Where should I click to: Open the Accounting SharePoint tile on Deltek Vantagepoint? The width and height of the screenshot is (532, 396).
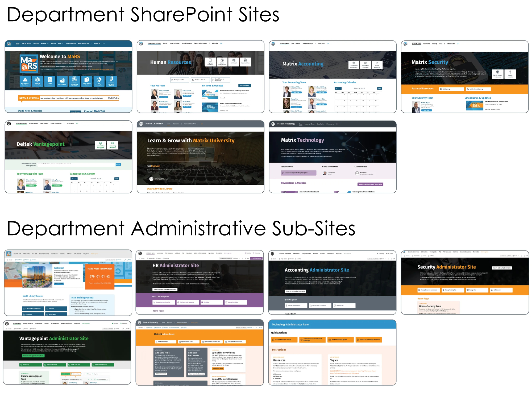pyautogui.click(x=113, y=145)
